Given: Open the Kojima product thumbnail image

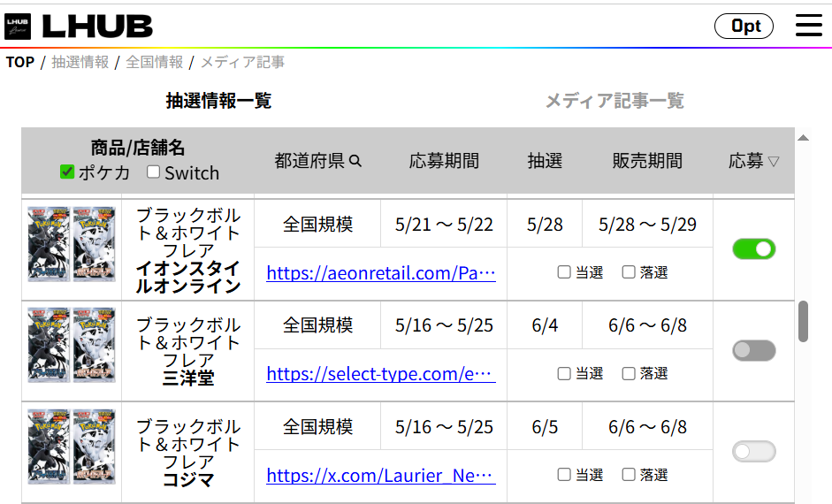Looking at the screenshot, I should tap(72, 446).
